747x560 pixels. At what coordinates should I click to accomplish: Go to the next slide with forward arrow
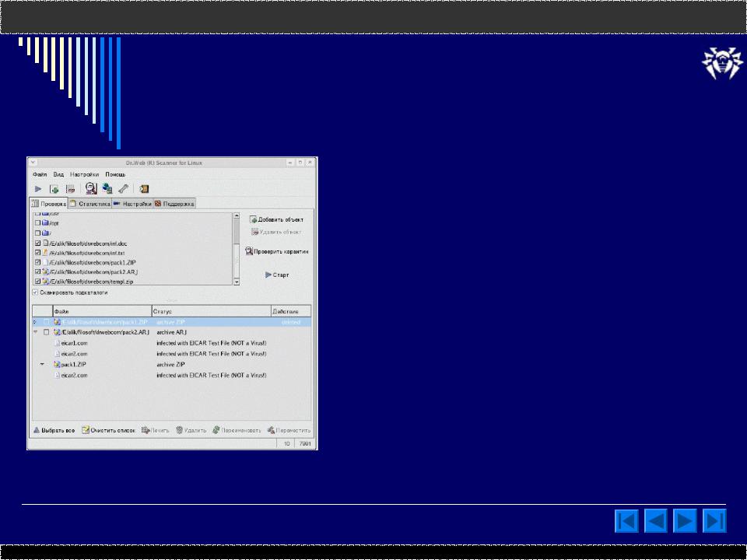685,520
